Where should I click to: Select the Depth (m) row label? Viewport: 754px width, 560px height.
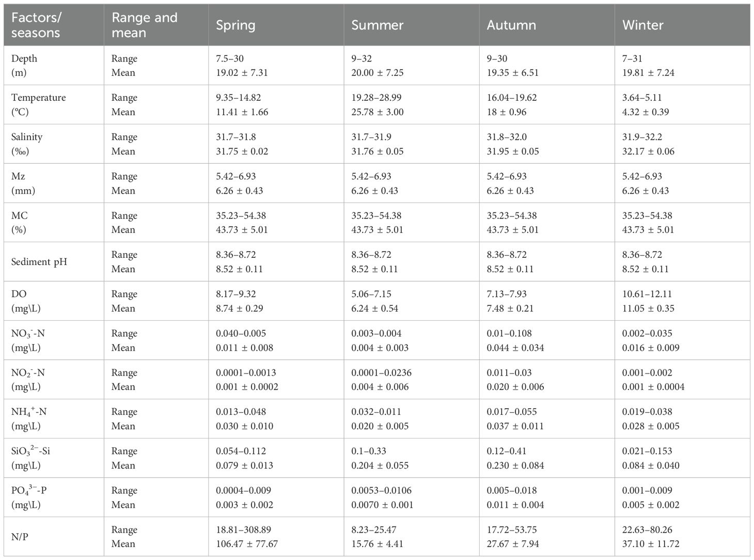coord(24,66)
